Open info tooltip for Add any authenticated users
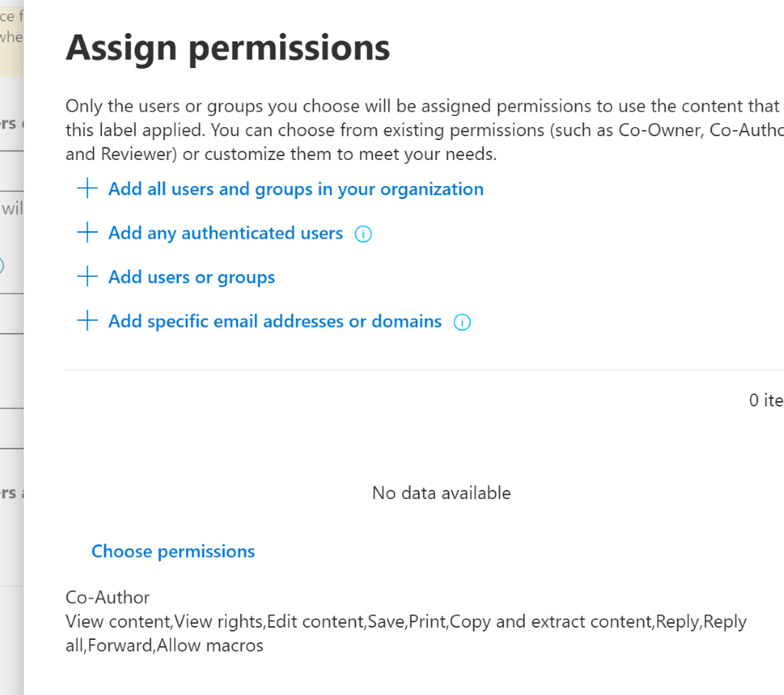This screenshot has width=784, height=695. click(364, 234)
